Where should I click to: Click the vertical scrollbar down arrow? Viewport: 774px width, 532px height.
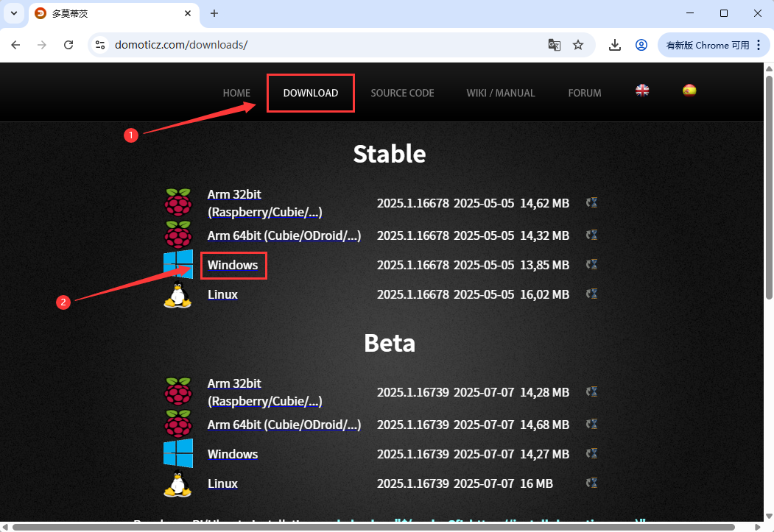(769, 517)
